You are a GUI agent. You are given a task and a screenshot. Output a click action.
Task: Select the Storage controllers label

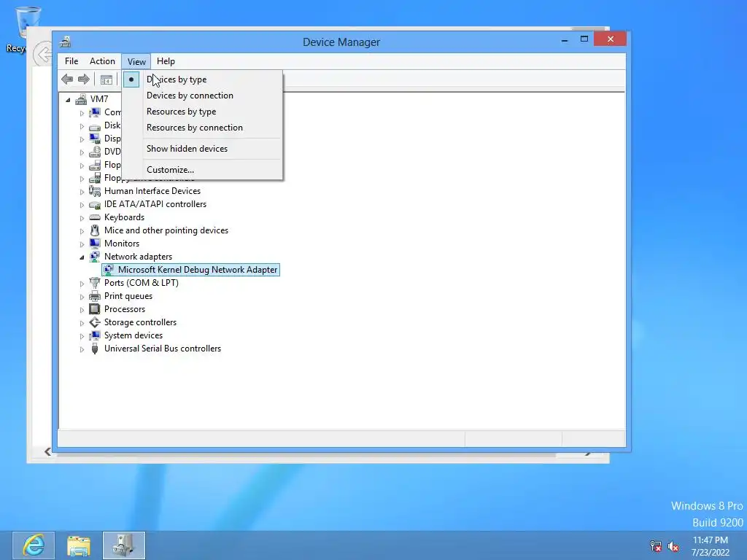(141, 322)
